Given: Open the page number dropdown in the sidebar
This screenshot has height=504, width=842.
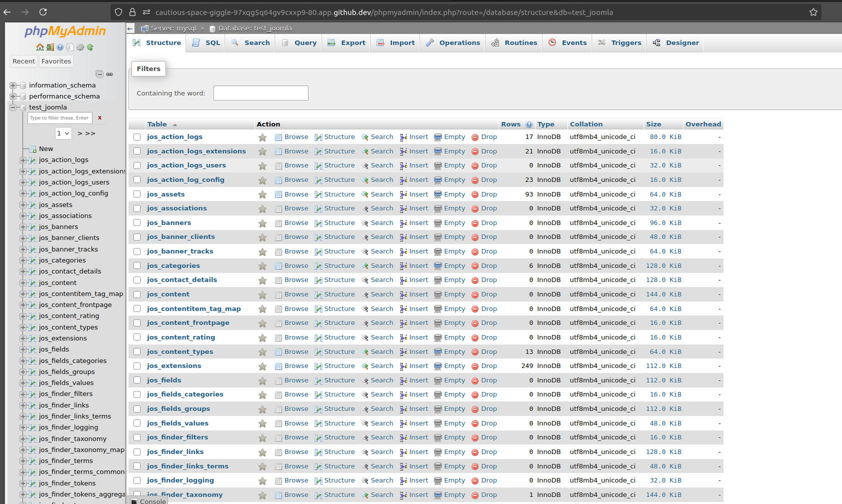Looking at the screenshot, I should [63, 133].
